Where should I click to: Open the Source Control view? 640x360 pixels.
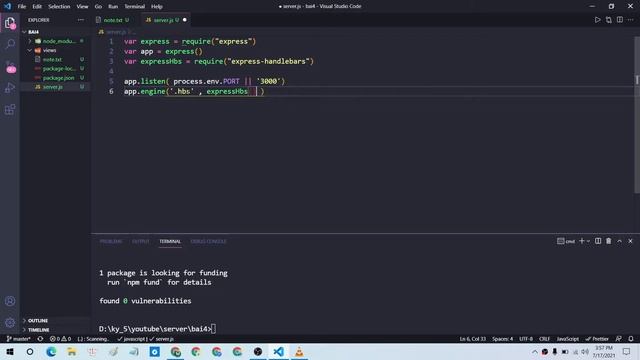point(10,67)
